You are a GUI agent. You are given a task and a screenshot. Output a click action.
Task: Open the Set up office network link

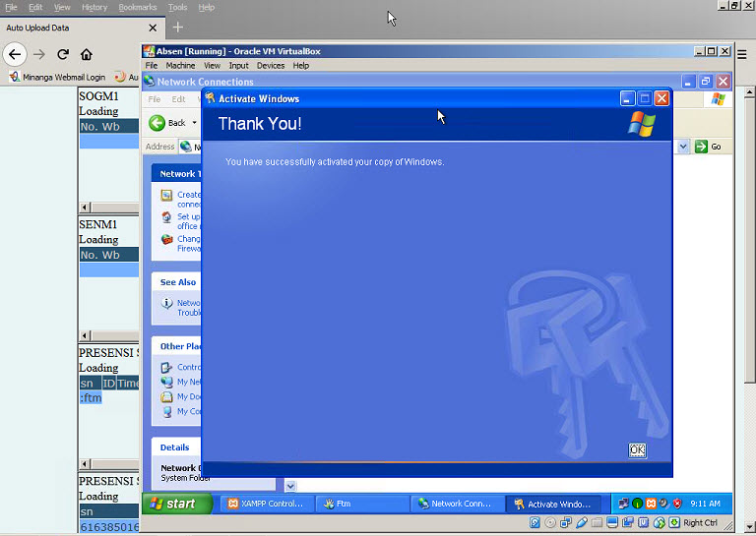coord(189,221)
